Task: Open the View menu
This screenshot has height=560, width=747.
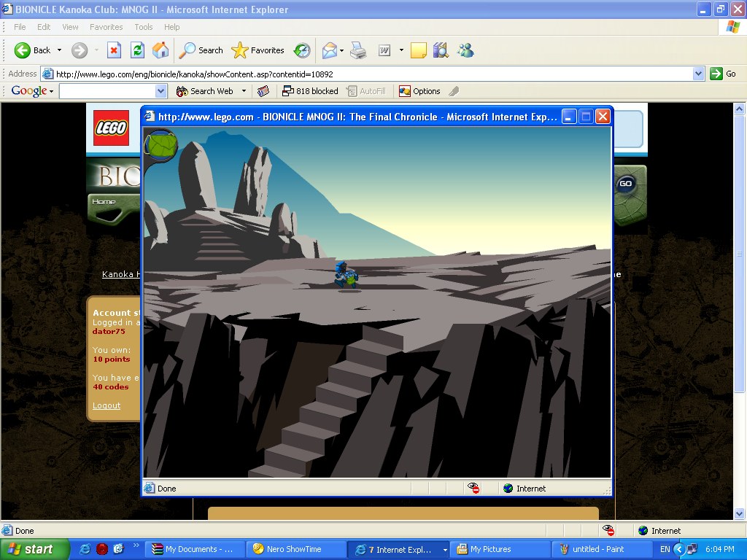Action: [70, 27]
